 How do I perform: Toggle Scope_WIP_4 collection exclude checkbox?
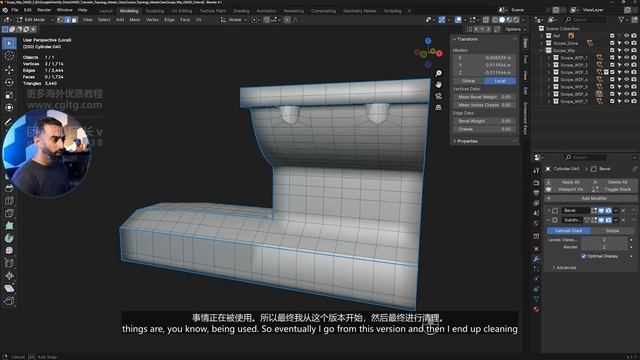point(612,80)
